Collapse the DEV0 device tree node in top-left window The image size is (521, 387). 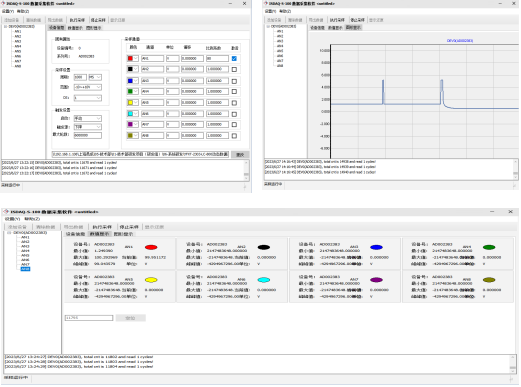pyautogui.click(x=5, y=26)
